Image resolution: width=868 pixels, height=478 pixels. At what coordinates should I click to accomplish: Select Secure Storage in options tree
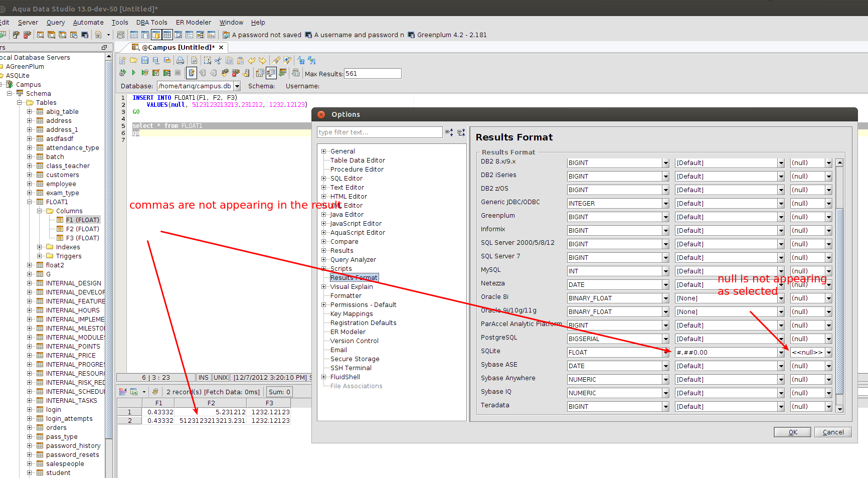pos(355,359)
